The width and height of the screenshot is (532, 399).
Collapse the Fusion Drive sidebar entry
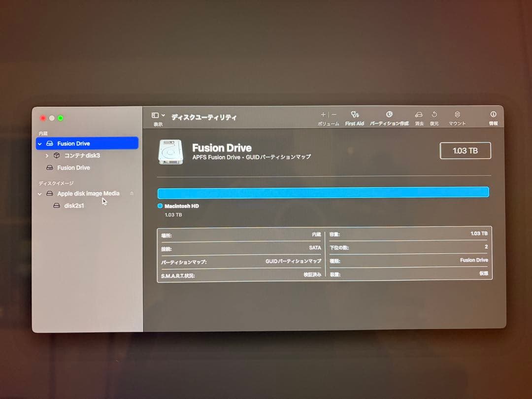coord(40,143)
